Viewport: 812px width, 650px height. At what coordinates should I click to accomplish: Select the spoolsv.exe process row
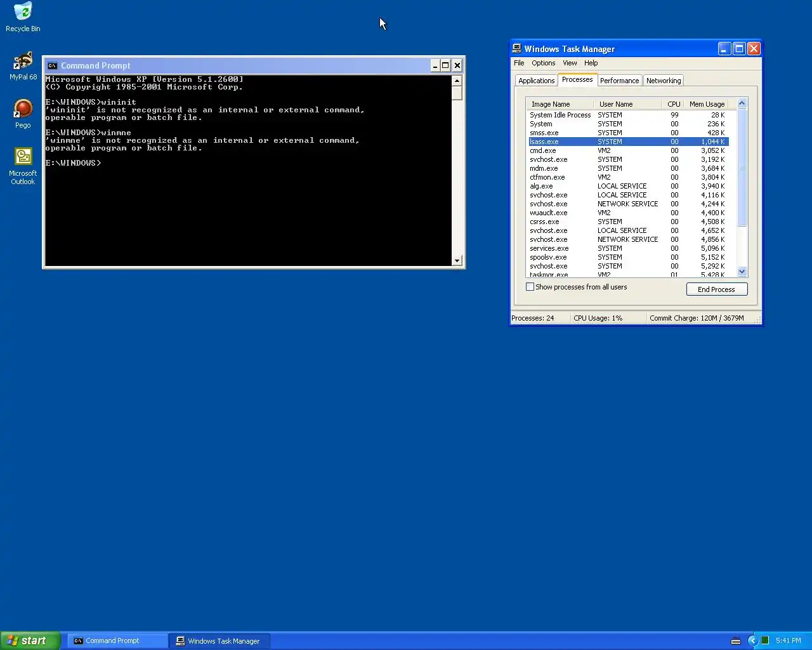tap(628, 257)
